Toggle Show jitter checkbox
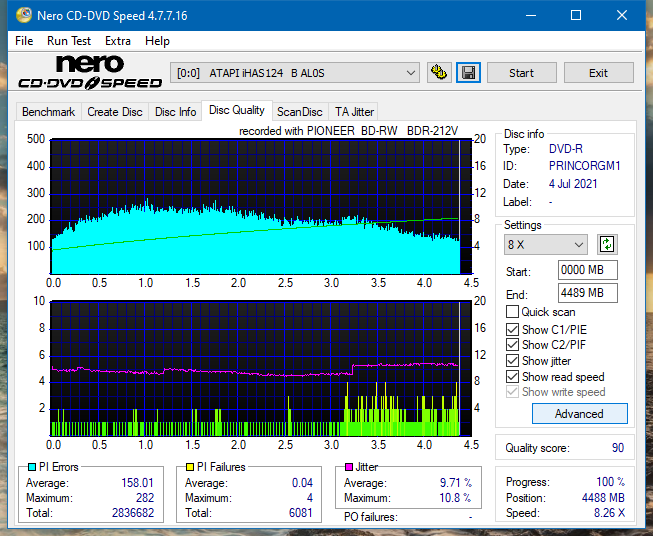 [x=512, y=361]
